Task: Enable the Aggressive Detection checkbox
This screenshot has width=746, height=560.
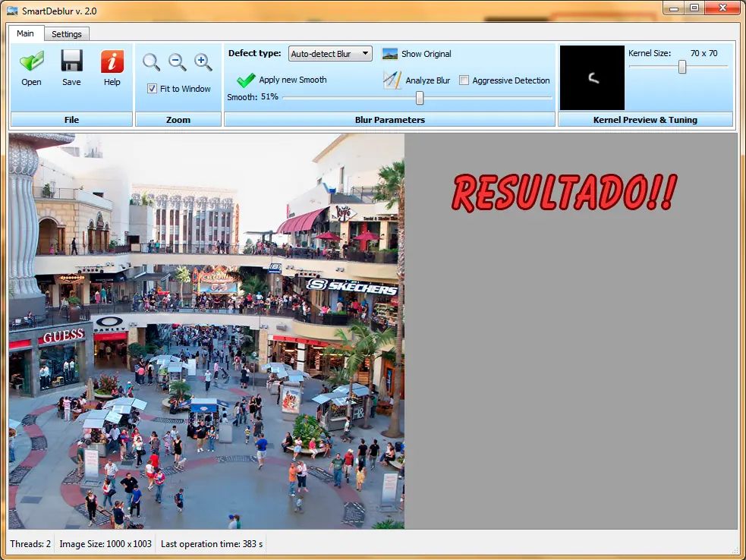Action: click(x=464, y=80)
